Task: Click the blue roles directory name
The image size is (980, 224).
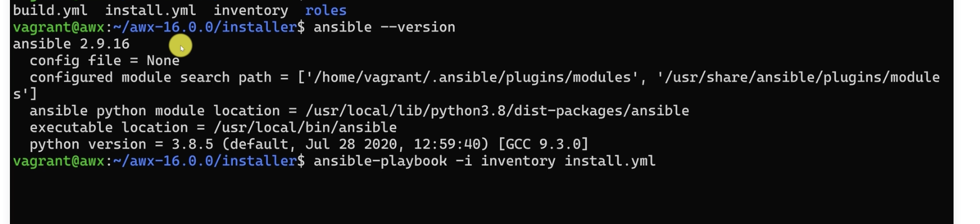Action: 325,10
